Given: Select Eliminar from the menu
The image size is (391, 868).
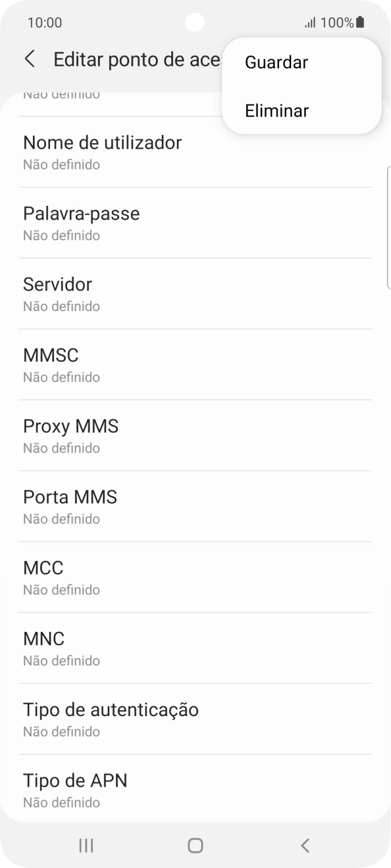Looking at the screenshot, I should tap(276, 110).
